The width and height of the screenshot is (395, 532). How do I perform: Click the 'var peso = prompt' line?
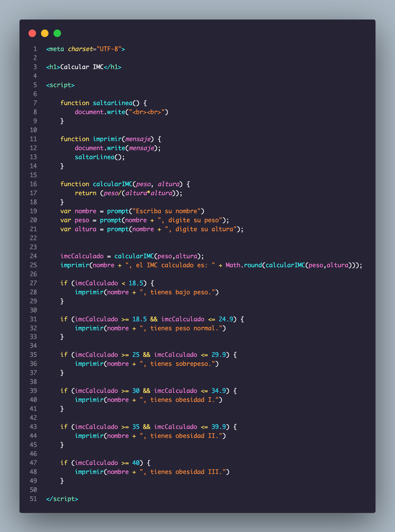pyautogui.click(x=145, y=220)
